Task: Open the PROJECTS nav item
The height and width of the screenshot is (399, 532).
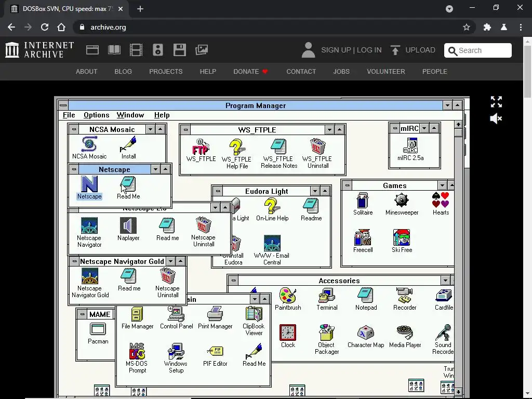Action: point(166,72)
